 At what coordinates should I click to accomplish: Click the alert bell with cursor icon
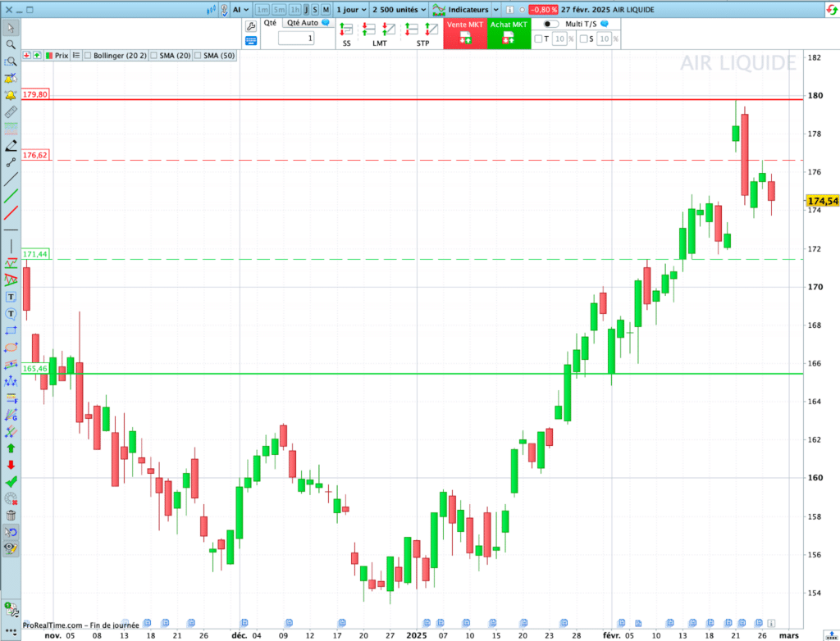(x=11, y=79)
